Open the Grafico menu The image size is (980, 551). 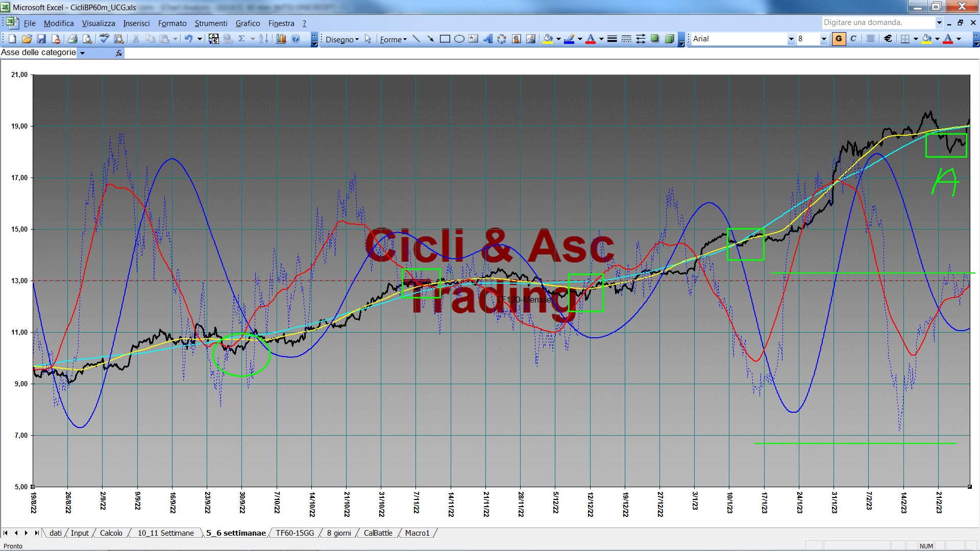pos(248,23)
